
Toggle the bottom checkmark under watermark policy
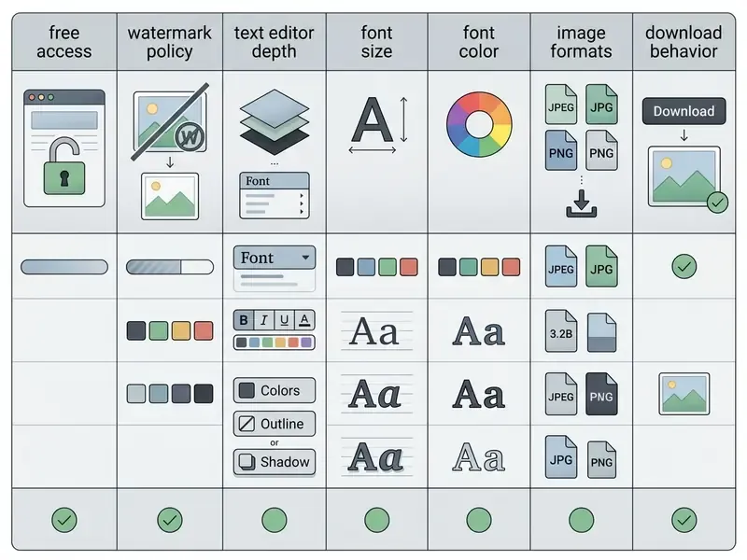pyautogui.click(x=170, y=520)
